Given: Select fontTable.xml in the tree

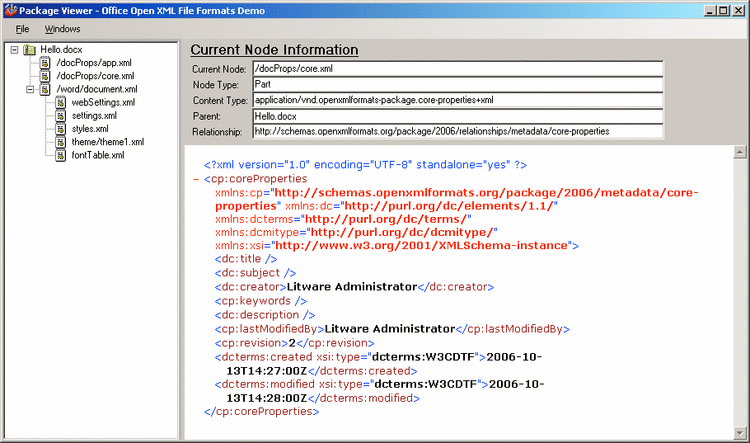Looking at the screenshot, I should [98, 155].
